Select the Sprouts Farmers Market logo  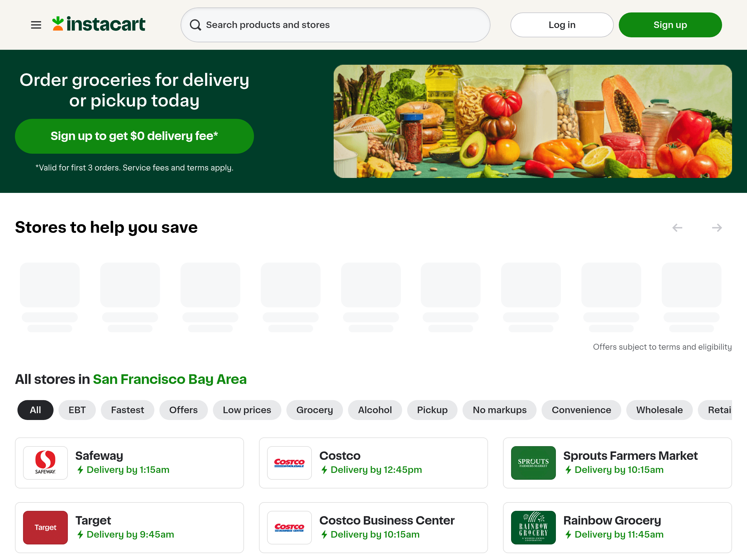click(533, 463)
